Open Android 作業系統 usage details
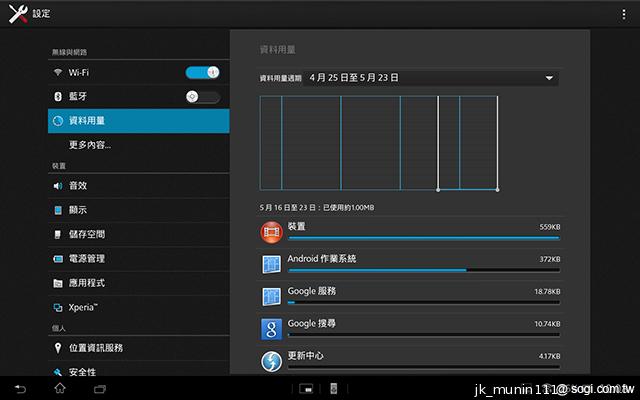Image resolution: width=640 pixels, height=400 pixels. 410,264
